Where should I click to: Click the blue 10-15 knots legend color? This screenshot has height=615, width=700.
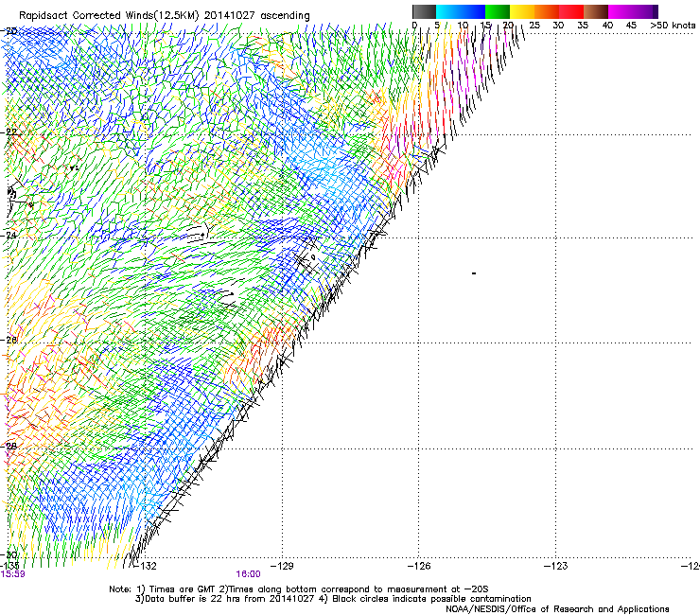click(x=472, y=11)
